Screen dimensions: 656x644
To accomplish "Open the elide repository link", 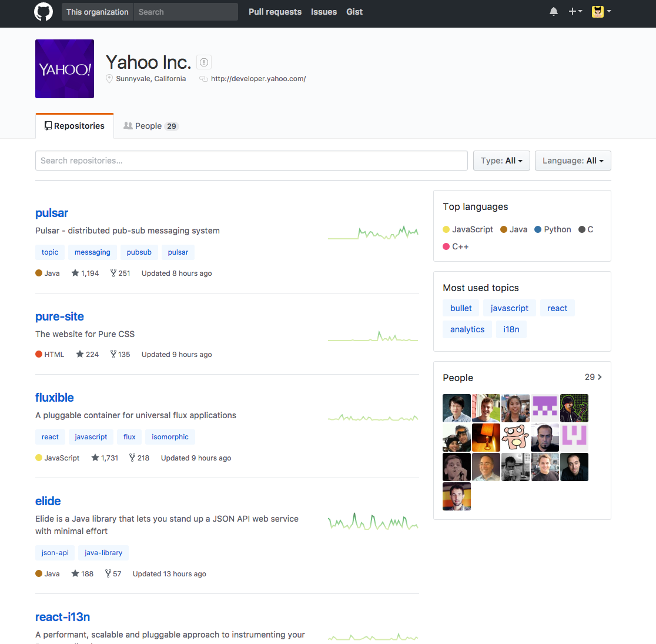I will pyautogui.click(x=48, y=501).
